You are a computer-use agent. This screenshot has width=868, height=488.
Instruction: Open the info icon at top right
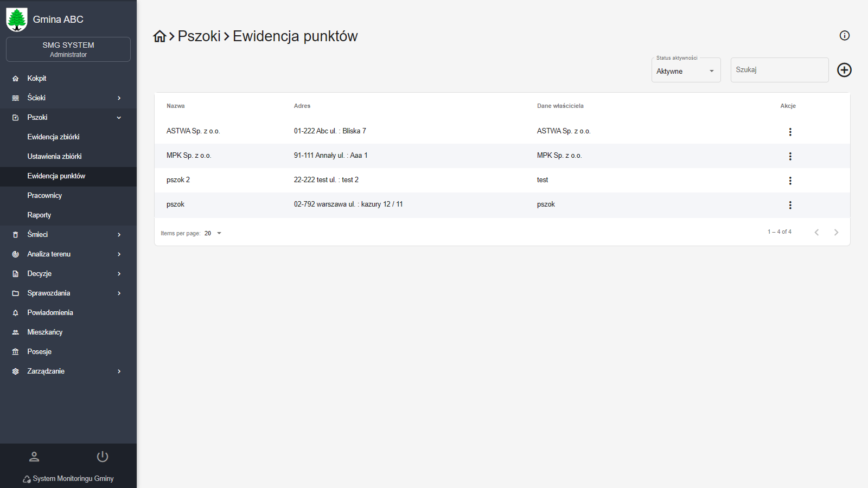[x=844, y=36]
